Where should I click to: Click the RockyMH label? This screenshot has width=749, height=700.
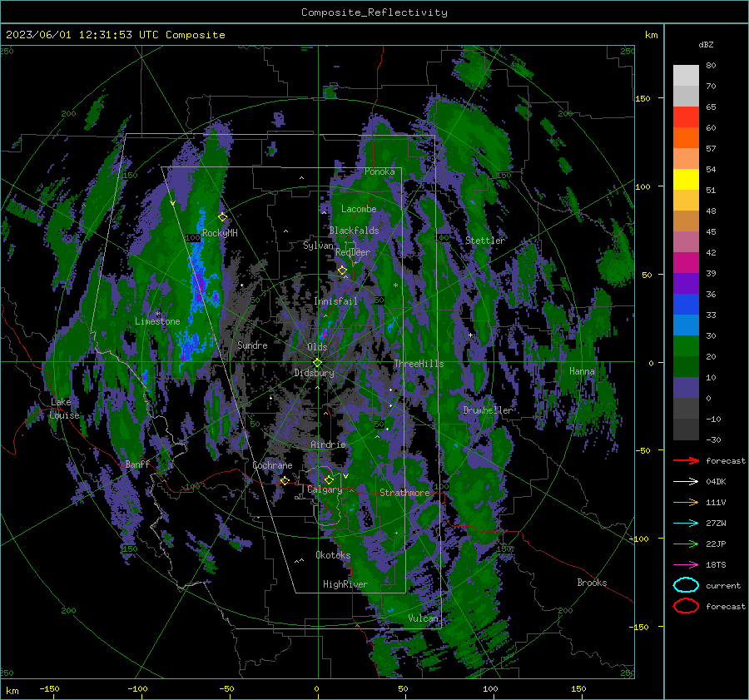pyautogui.click(x=220, y=233)
